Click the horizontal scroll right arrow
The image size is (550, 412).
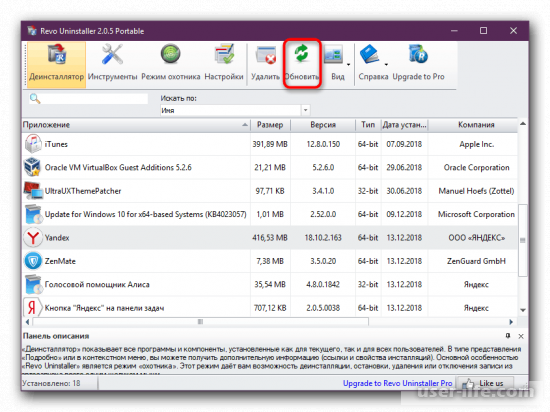(x=511, y=322)
